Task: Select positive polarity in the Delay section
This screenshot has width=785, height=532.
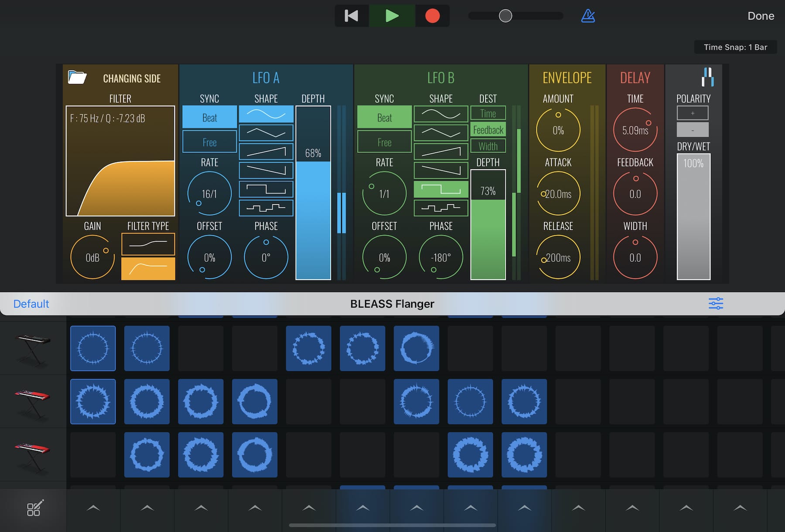Action: [693, 112]
